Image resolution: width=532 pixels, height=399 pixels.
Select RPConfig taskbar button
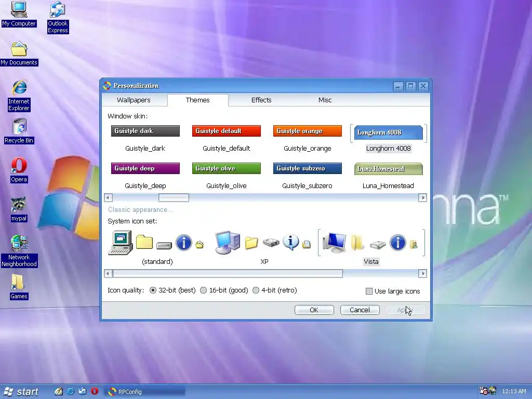[145, 392]
